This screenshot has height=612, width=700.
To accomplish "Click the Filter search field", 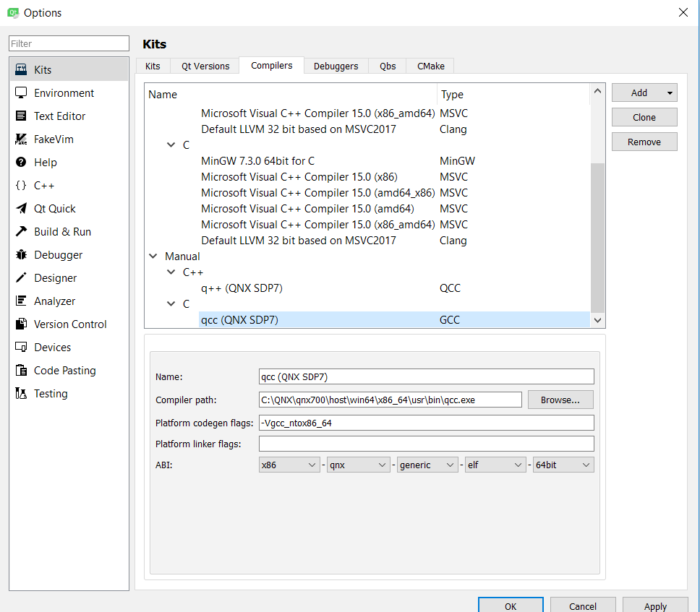I will (x=69, y=43).
